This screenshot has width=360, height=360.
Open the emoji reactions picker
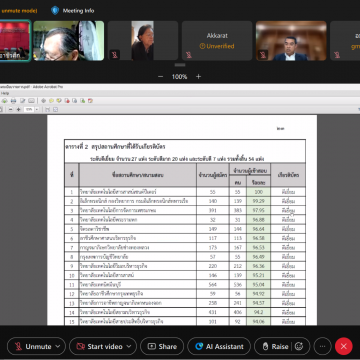tap(299, 346)
